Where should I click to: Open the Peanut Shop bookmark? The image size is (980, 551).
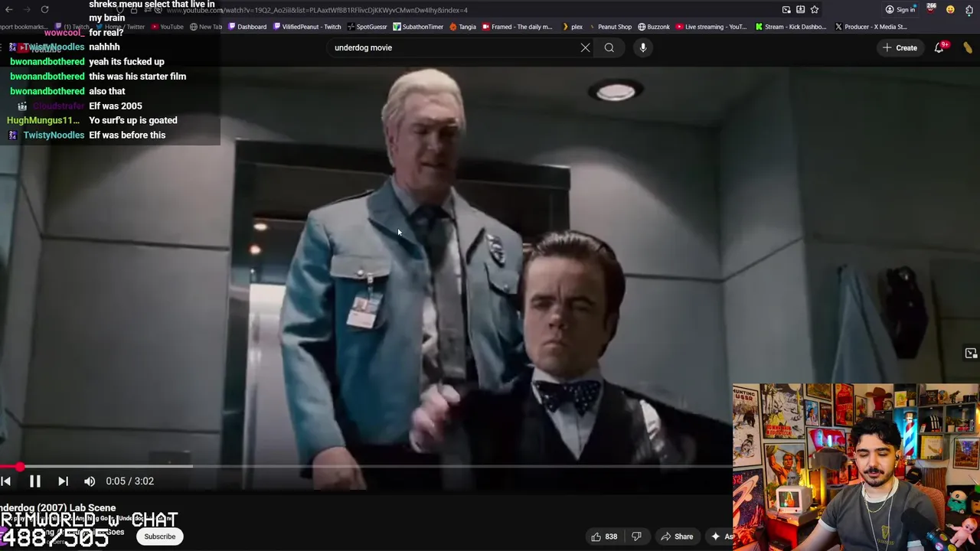609,27
